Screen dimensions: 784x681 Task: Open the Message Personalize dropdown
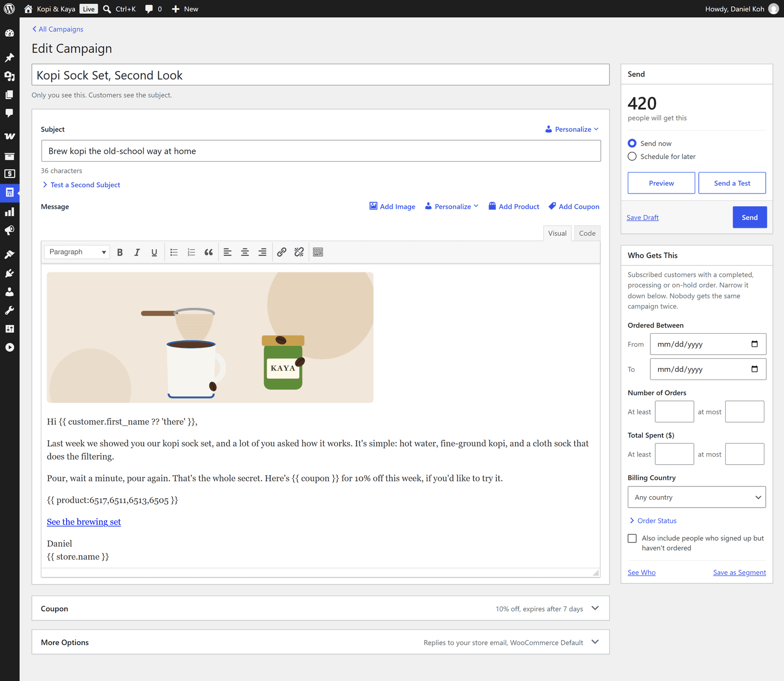click(x=451, y=206)
